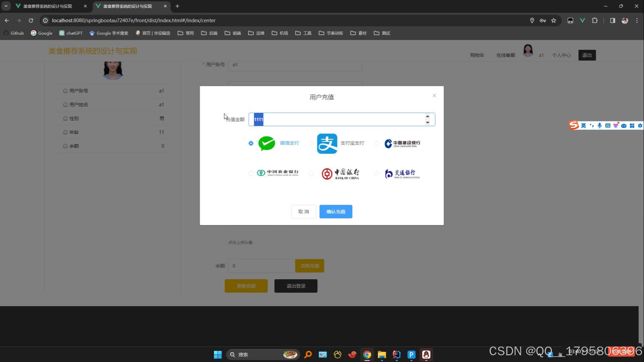Select the WeChat Pay radio option

click(x=251, y=143)
